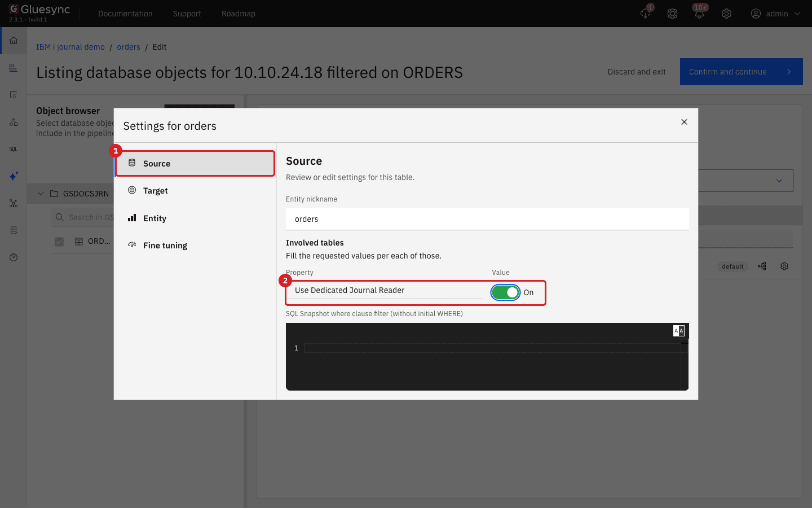Click Confirm and continue button
The height and width of the screenshot is (508, 812).
[741, 72]
